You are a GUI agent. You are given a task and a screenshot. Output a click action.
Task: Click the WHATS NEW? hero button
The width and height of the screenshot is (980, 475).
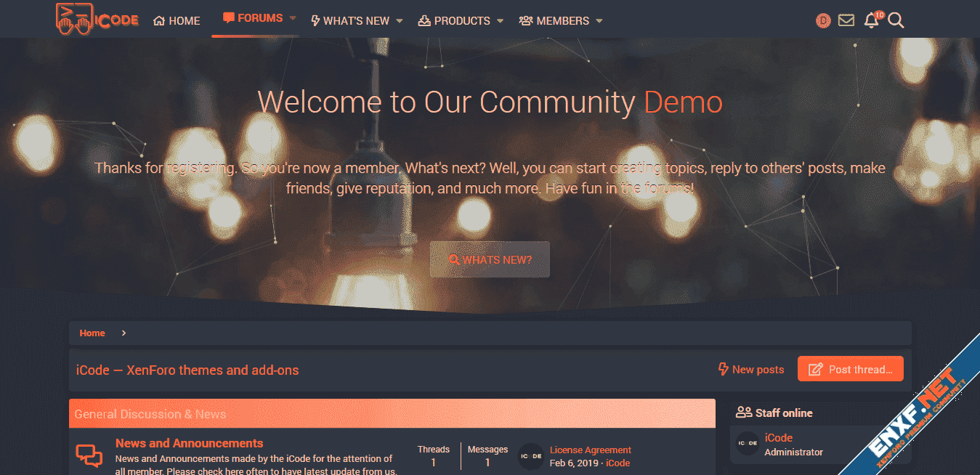pos(490,259)
